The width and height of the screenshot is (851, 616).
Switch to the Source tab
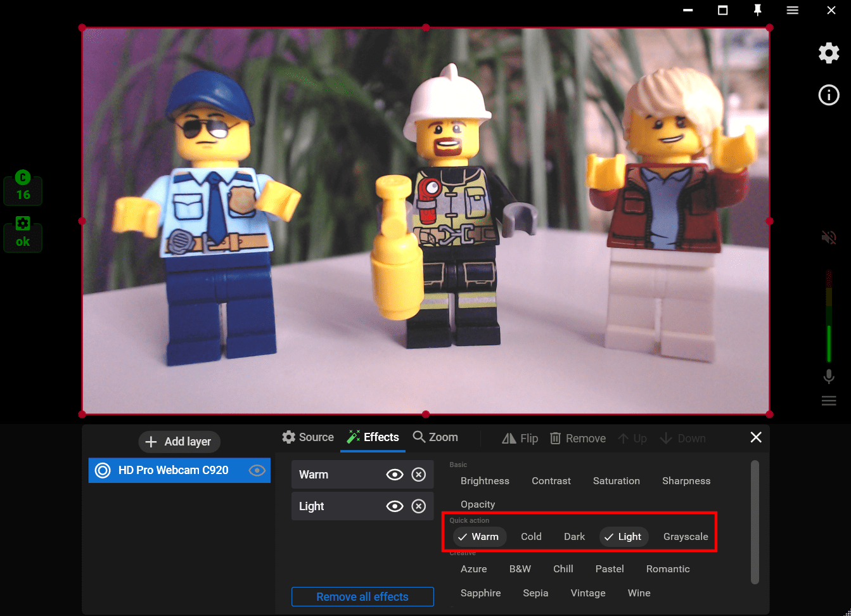308,437
